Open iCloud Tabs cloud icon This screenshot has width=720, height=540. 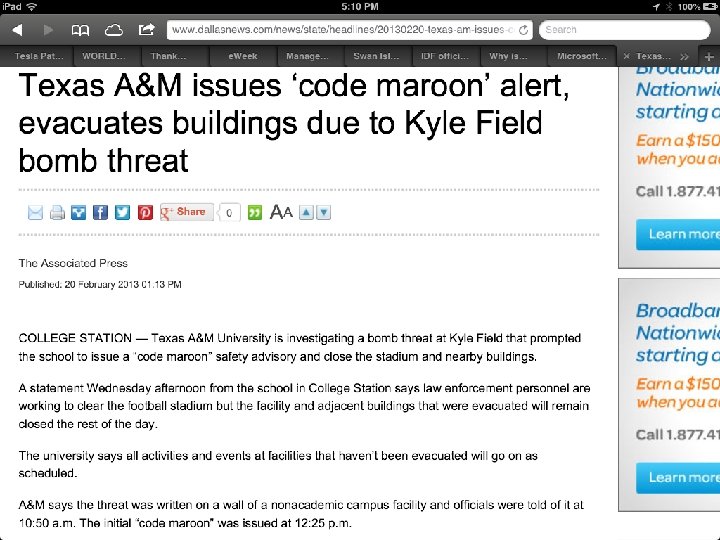[x=113, y=30]
